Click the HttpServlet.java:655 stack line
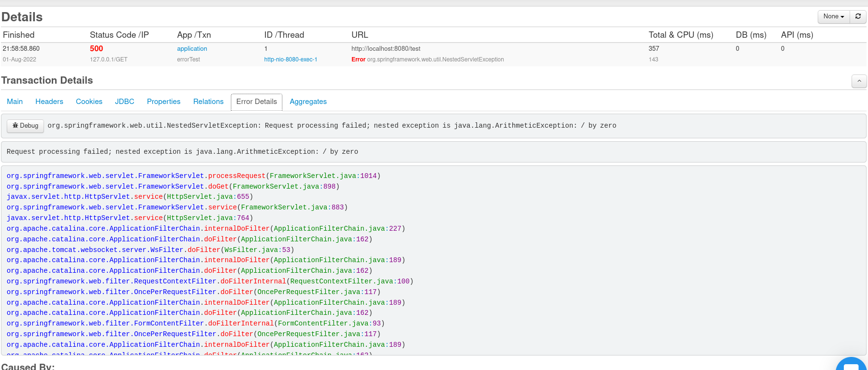868x370 pixels. (x=130, y=197)
